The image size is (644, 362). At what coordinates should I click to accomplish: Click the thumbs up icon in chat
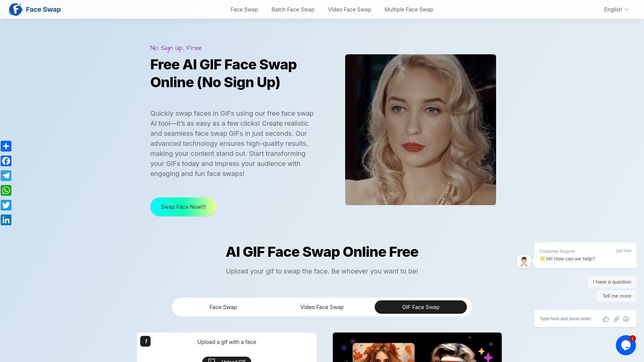pyautogui.click(x=606, y=319)
